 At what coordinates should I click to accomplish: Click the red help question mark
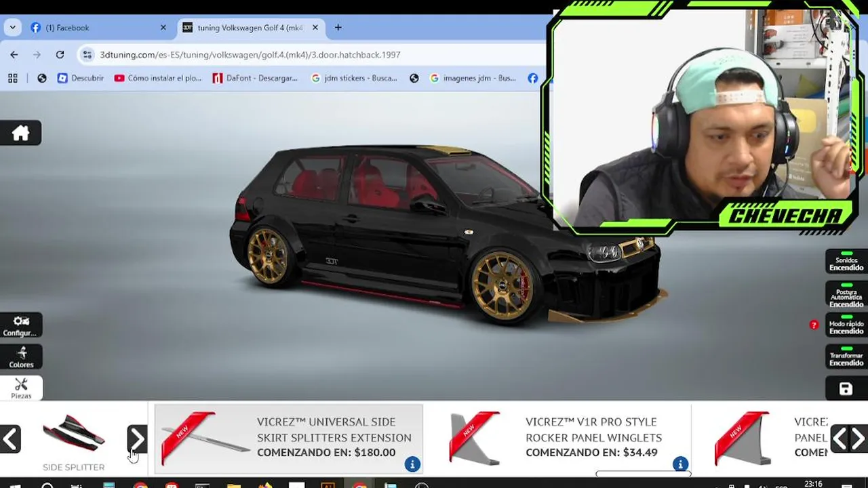click(814, 325)
